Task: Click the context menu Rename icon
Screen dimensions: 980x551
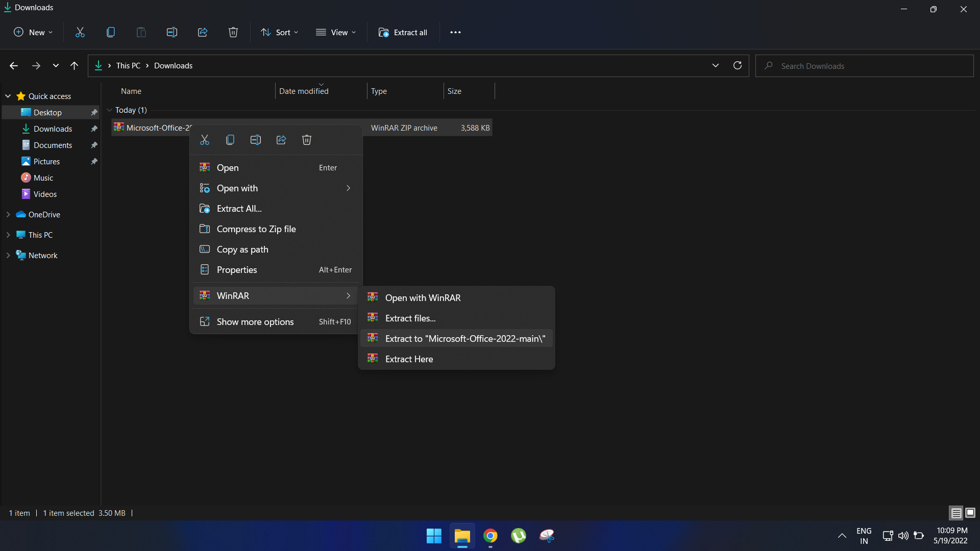Action: 256,140
